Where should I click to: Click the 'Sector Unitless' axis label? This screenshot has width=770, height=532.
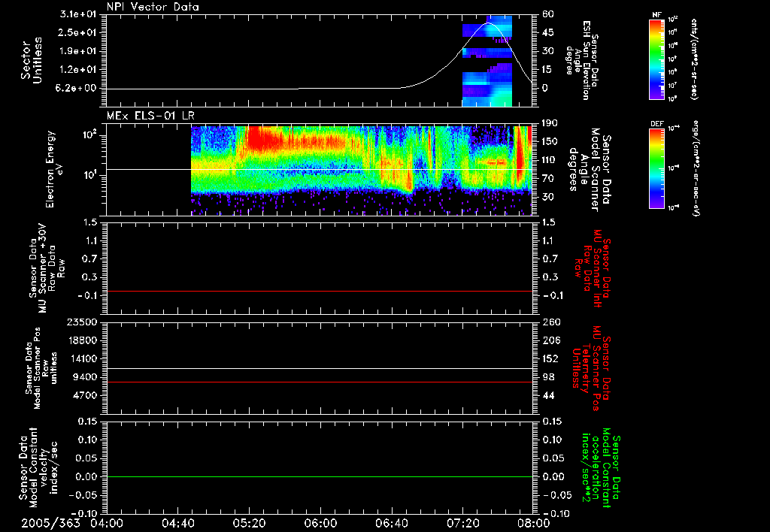pyautogui.click(x=32, y=60)
